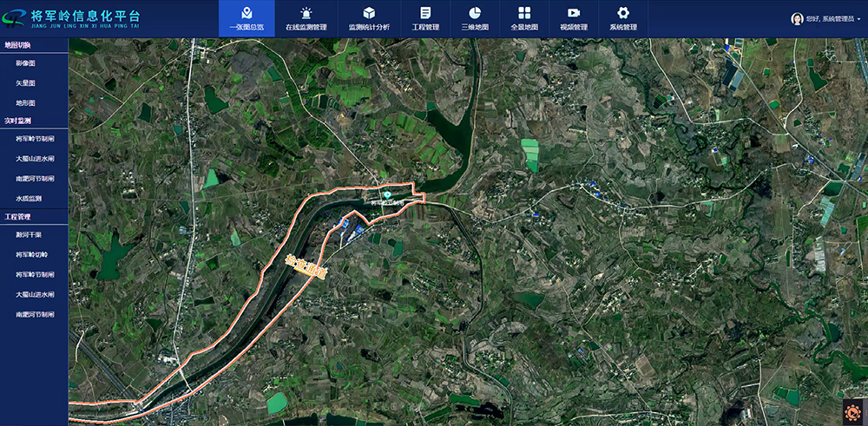This screenshot has height=426, width=868.
Task: Expand the 系统管理员 user dropdown arrow
Action: (x=858, y=19)
